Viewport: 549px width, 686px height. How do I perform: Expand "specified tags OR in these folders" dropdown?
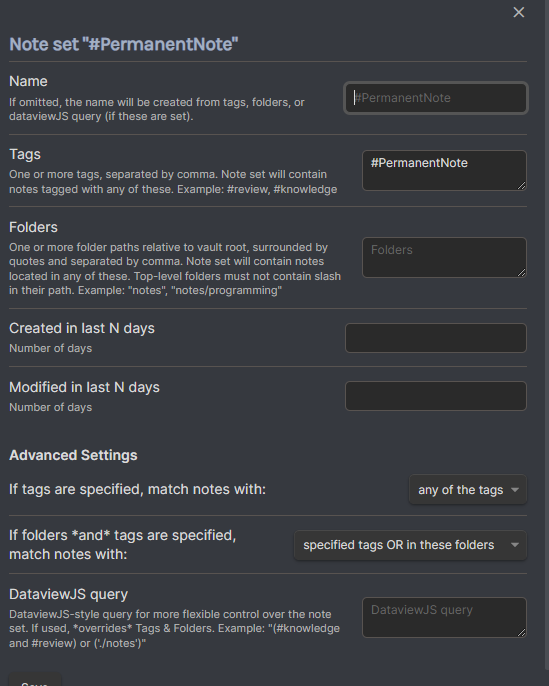tap(410, 545)
